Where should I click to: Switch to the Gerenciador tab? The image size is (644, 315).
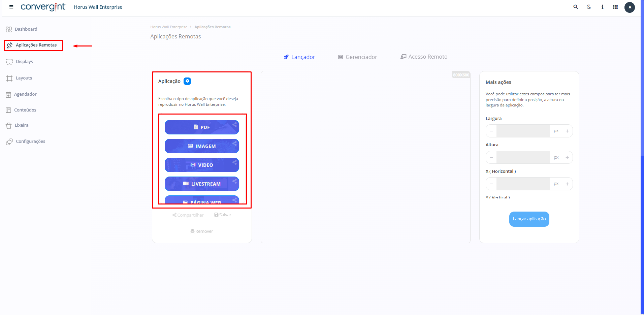click(x=358, y=57)
